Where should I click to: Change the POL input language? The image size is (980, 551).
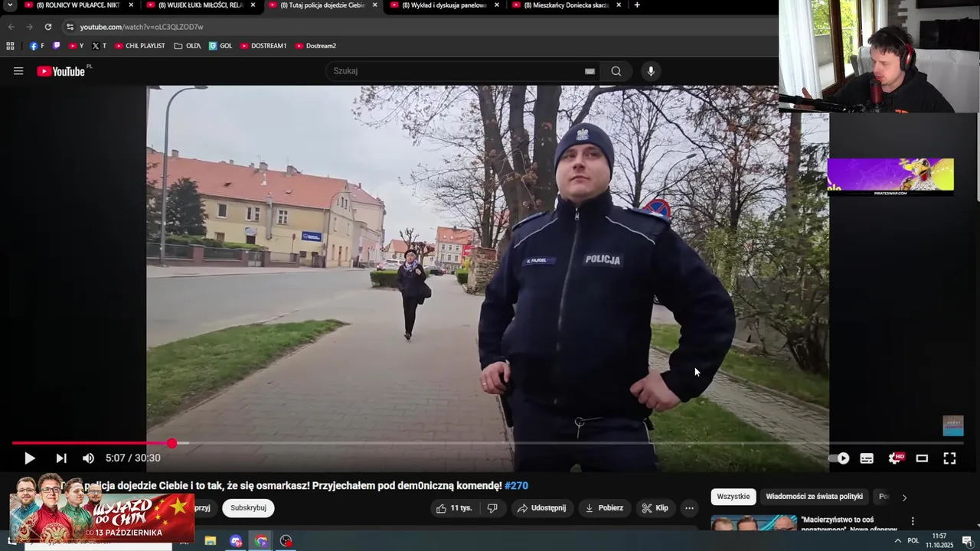[913, 540]
